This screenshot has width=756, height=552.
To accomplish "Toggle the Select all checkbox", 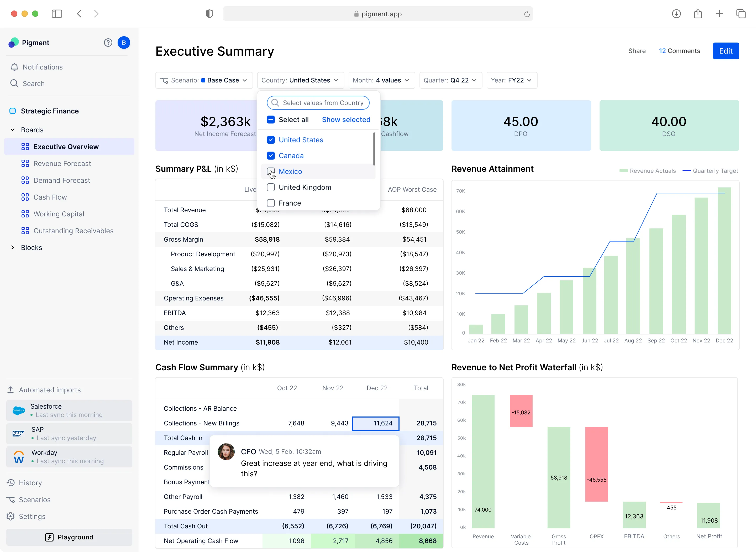I will pos(270,119).
